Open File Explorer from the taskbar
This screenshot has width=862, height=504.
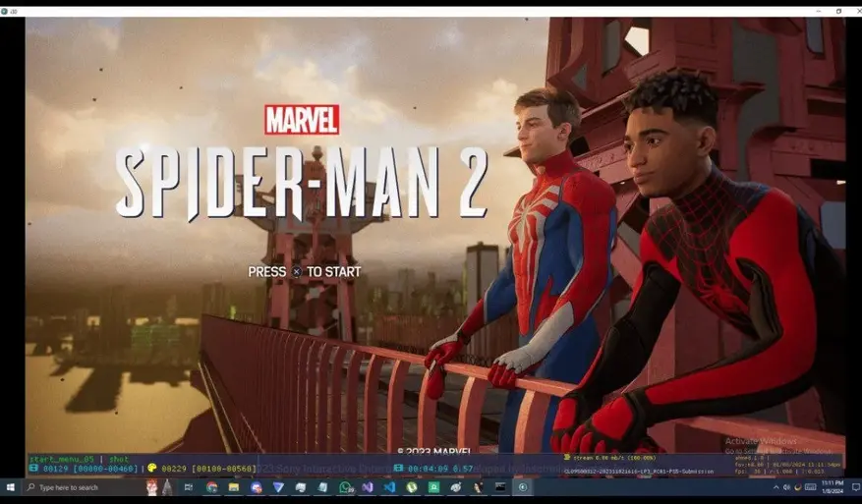(x=234, y=487)
